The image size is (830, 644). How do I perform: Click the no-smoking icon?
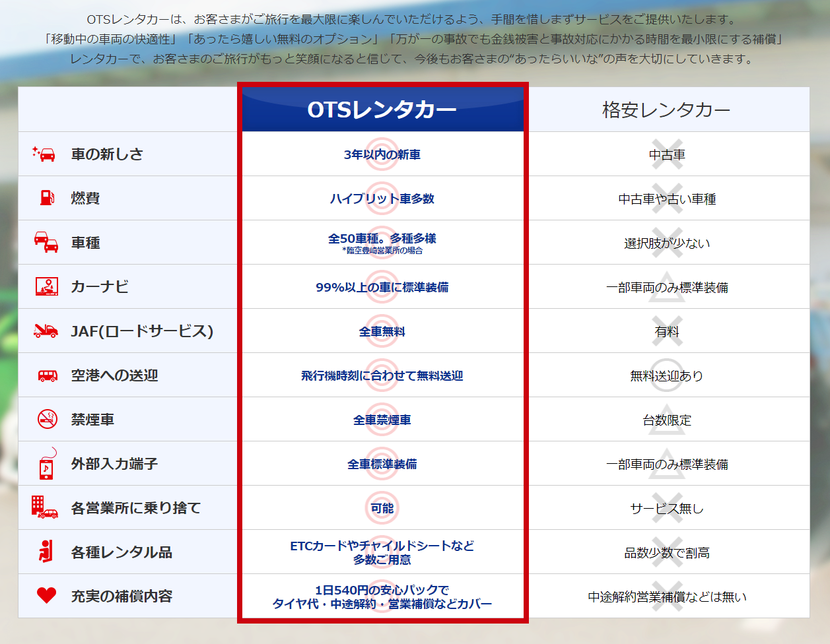coord(47,419)
